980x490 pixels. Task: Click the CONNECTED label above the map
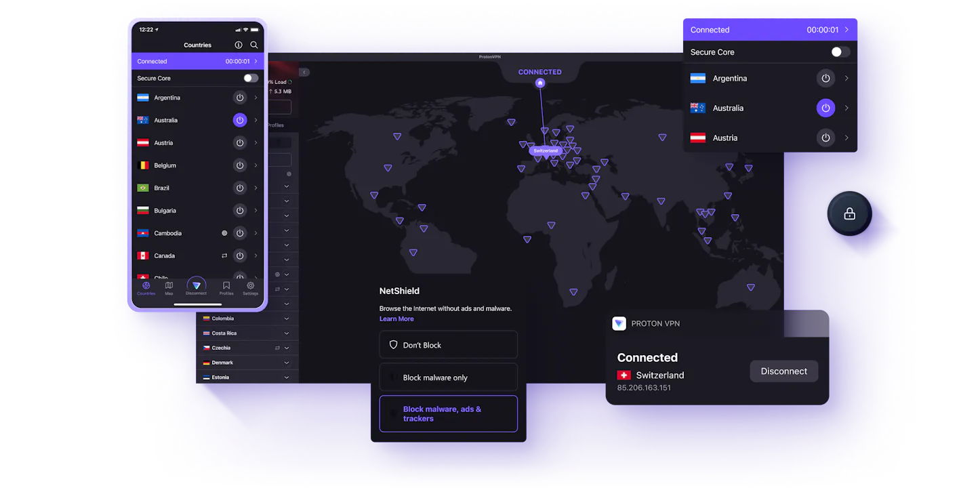click(x=540, y=72)
